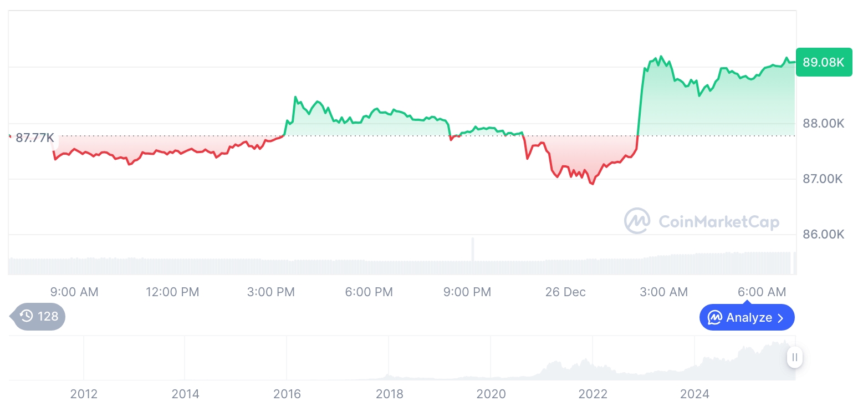Click the CoinMarketCap watermark text
Viewport: 868px width, 406px height.
719,222
